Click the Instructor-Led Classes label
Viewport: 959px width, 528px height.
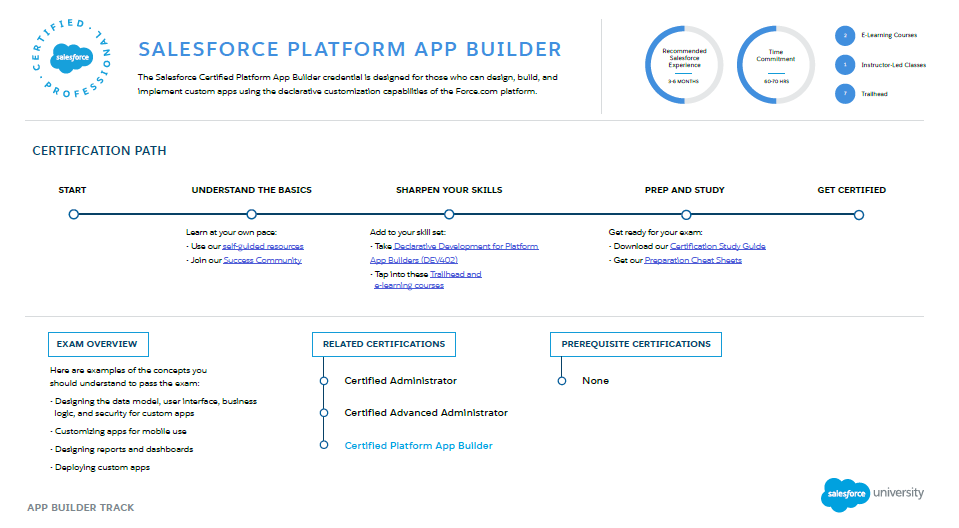(x=894, y=65)
